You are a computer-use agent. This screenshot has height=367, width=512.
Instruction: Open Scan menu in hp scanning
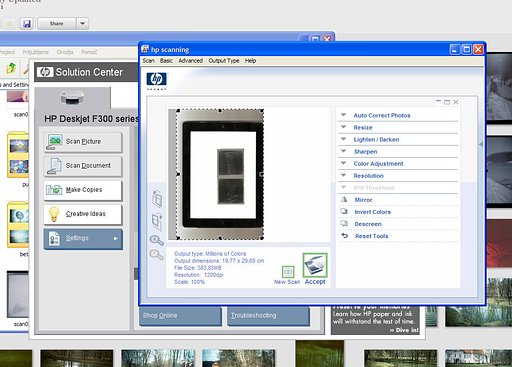pos(148,61)
